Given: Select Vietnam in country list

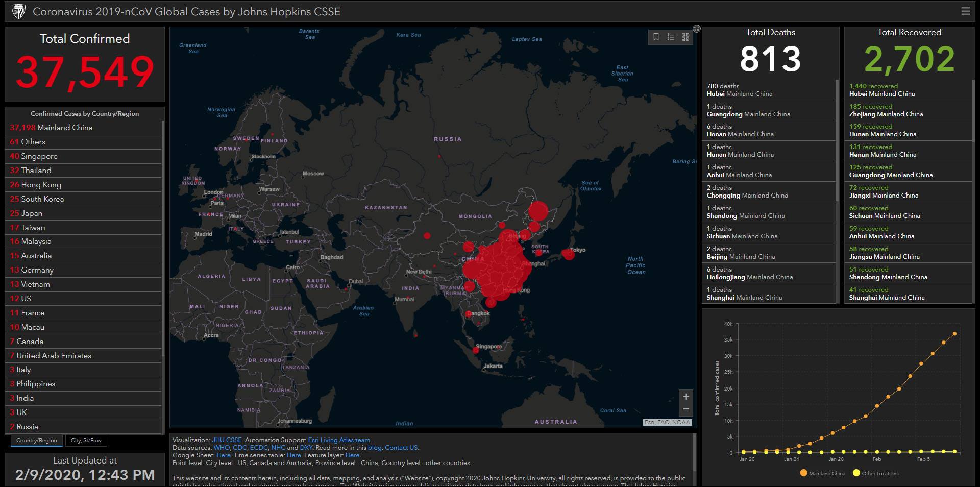Looking at the screenshot, I should (x=83, y=284).
